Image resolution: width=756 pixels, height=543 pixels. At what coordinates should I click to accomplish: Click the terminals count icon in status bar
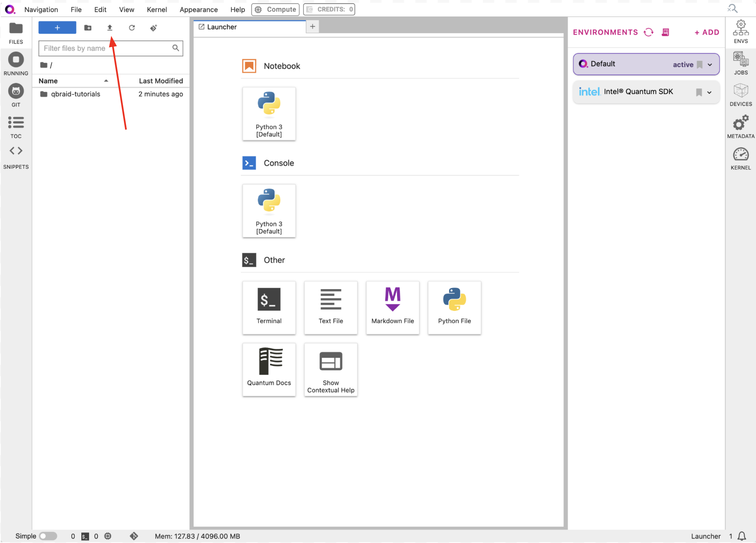click(x=85, y=536)
